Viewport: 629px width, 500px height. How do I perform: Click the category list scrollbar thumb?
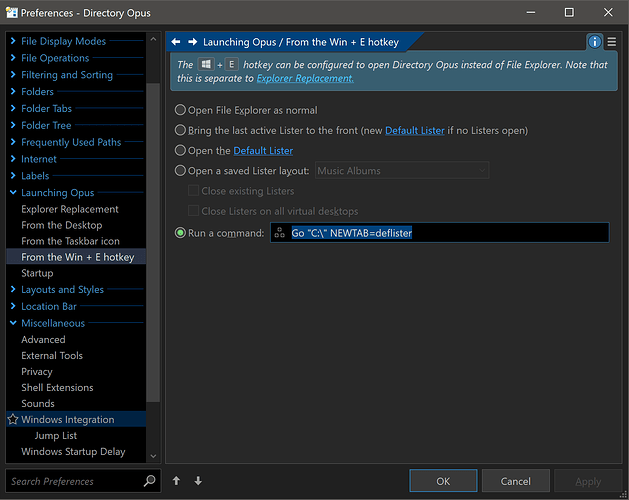(153, 242)
